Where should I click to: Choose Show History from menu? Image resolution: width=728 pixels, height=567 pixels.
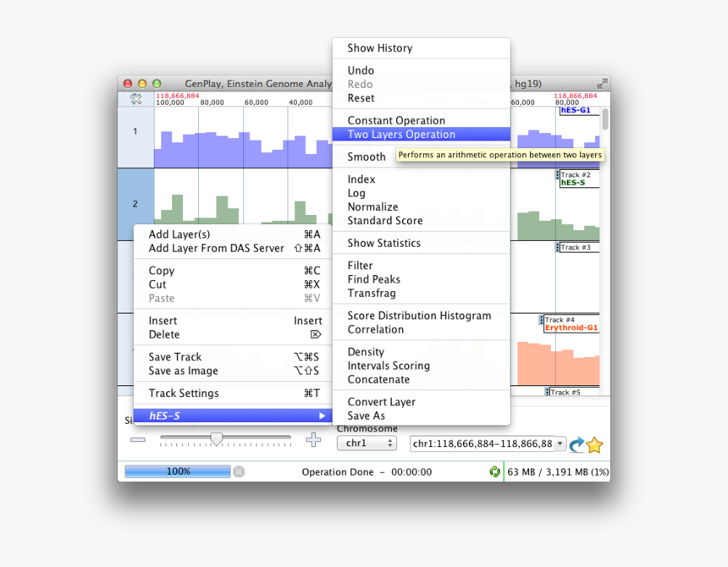[421, 47]
